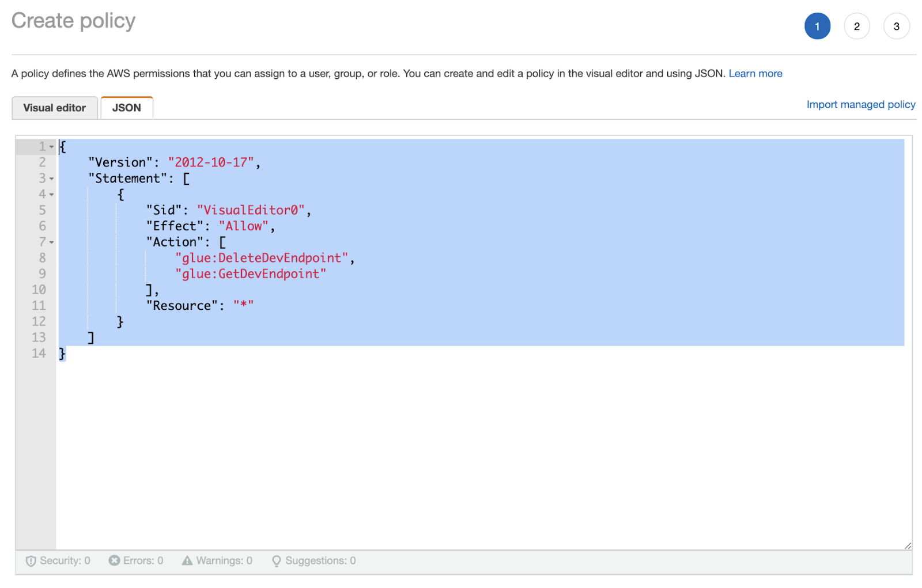Jump to step 3 circle
The height and width of the screenshot is (588, 922).
[896, 26]
